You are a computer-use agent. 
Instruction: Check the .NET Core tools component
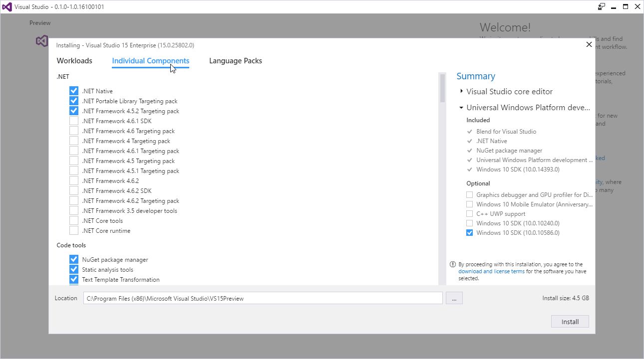tap(74, 221)
